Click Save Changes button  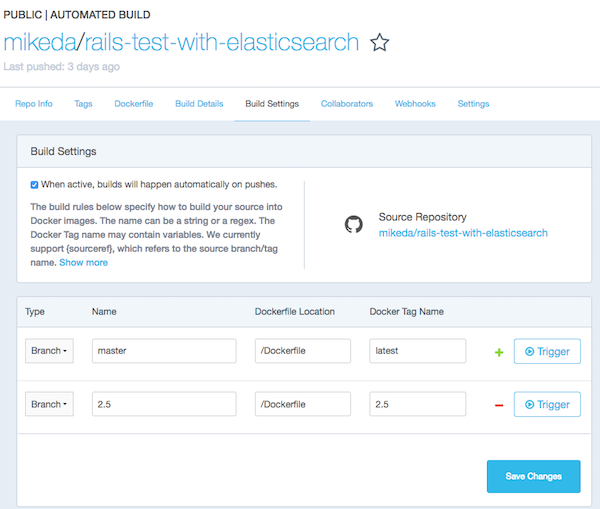(533, 476)
